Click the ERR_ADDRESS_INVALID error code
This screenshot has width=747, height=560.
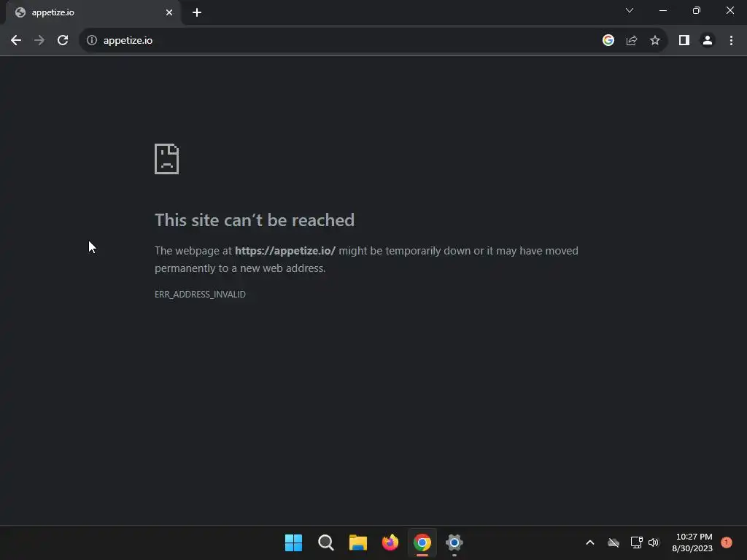coord(200,295)
